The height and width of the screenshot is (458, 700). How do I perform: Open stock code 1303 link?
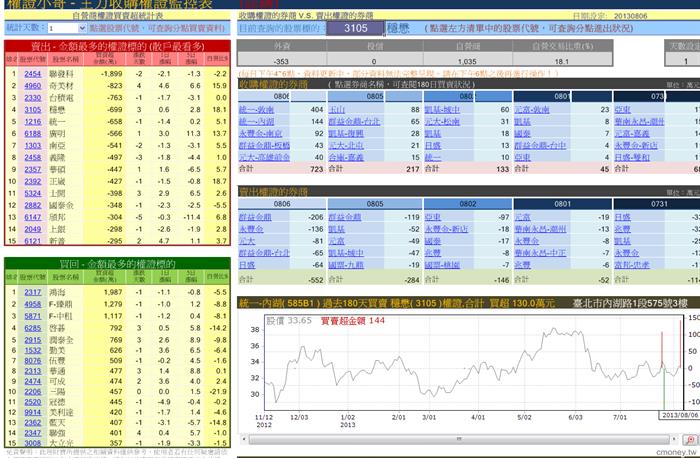pos(33,146)
